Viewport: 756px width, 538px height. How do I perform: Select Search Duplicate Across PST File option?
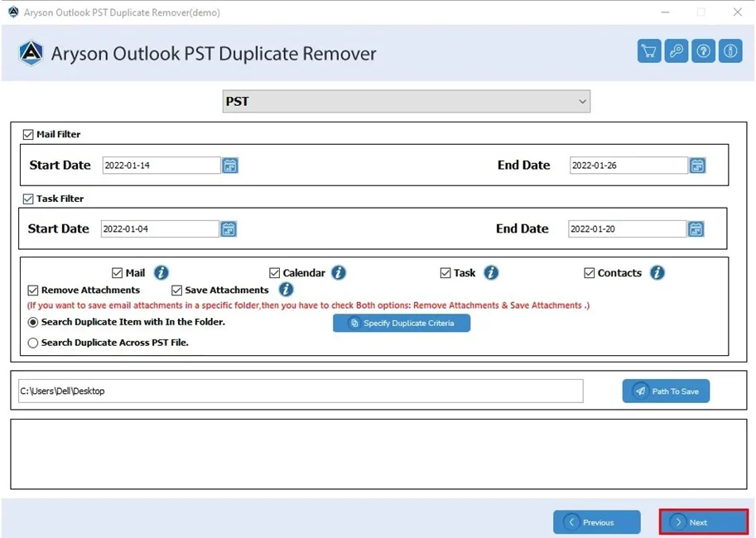coord(33,343)
